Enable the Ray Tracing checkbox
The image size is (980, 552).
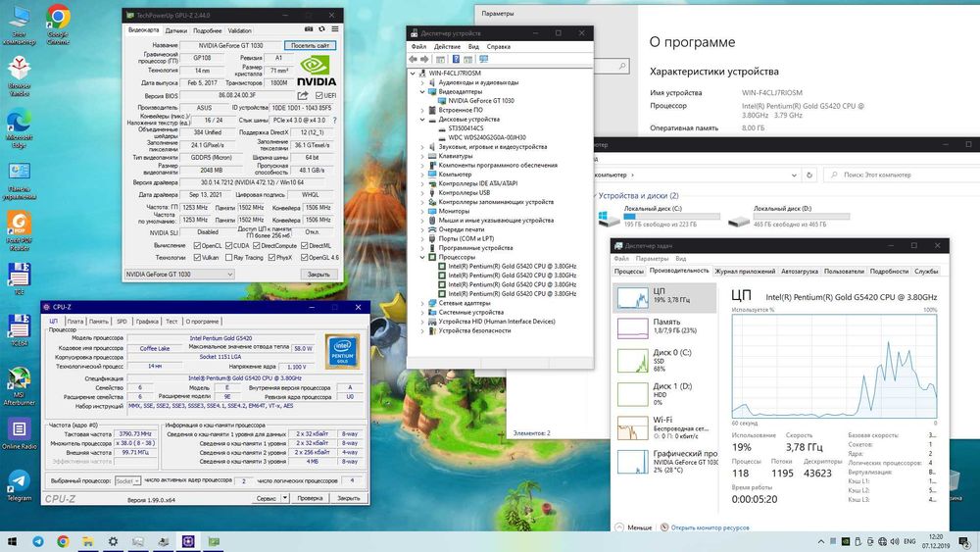[228, 258]
